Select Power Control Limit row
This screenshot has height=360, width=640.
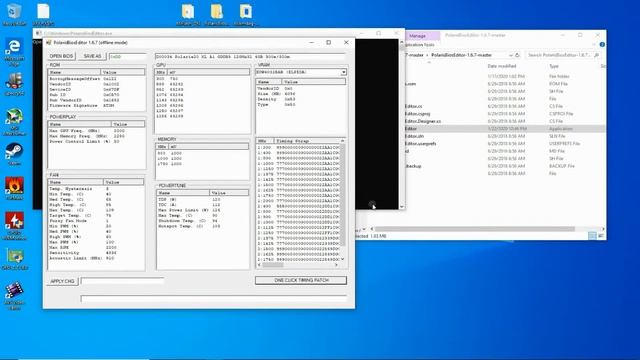tap(96, 141)
